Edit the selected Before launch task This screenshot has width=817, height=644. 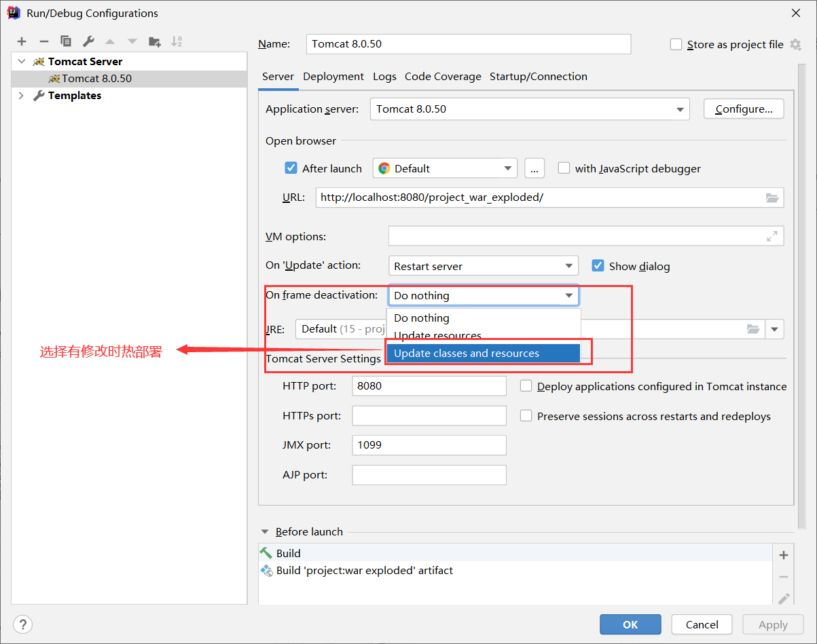tap(784, 599)
